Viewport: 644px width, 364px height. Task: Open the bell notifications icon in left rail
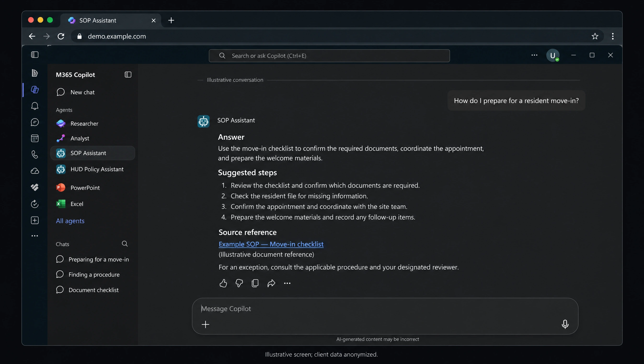point(35,106)
